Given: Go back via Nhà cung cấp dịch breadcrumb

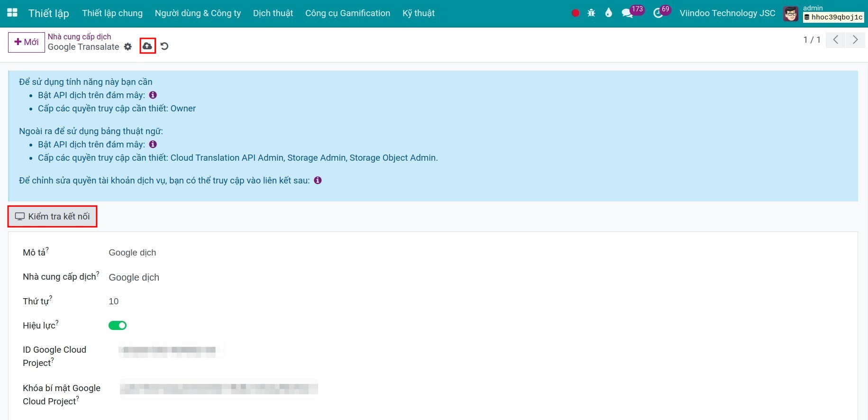Looking at the screenshot, I should coord(79,37).
